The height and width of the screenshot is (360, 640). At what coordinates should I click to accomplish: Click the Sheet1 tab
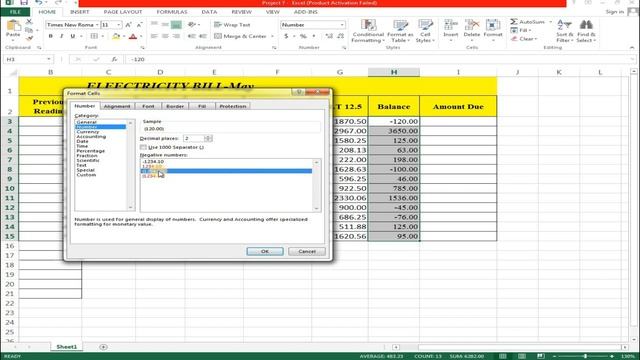67,347
